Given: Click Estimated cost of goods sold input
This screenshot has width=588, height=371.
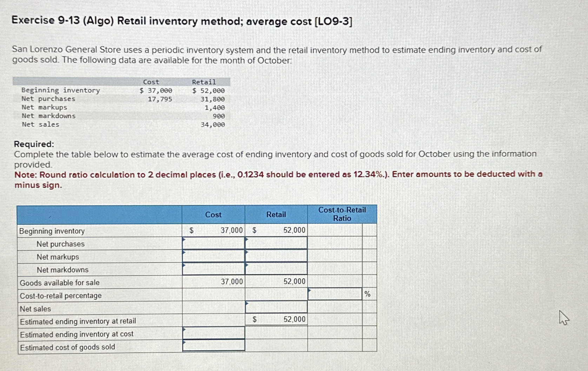Looking at the screenshot, I should (x=213, y=345).
